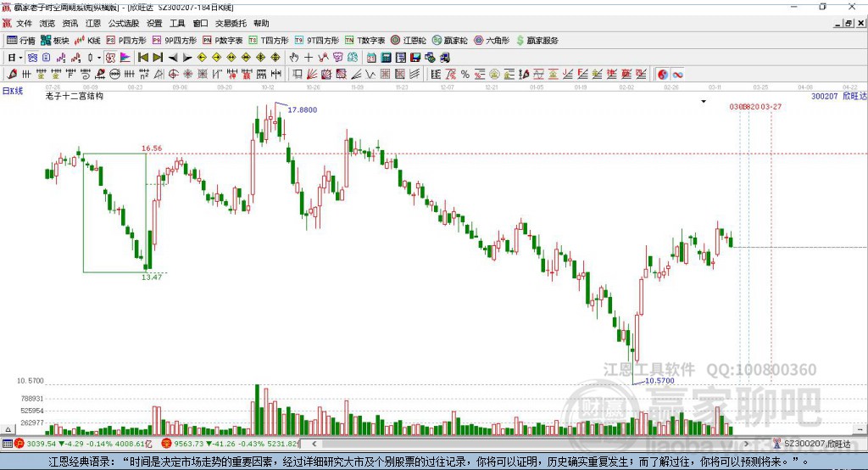Image resolution: width=868 pixels, height=470 pixels.
Task: Open the 公式选股 menu
Action: (124, 23)
